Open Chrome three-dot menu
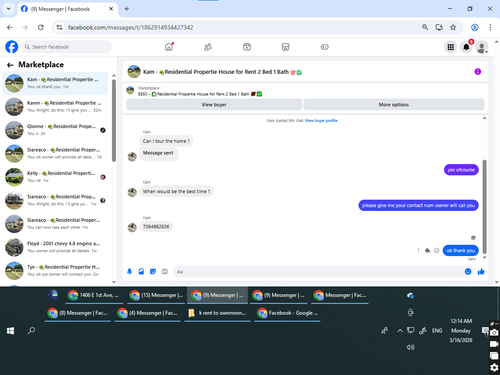Screen dimensions: 500x375 (x=490, y=27)
